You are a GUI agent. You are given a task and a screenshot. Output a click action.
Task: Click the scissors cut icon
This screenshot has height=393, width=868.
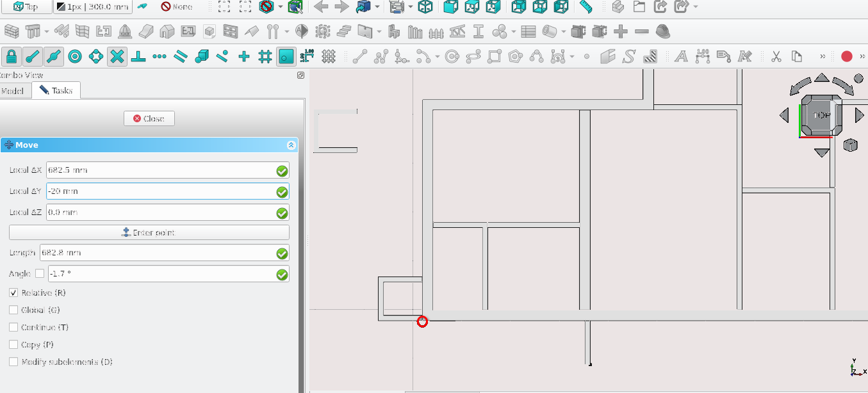click(776, 56)
